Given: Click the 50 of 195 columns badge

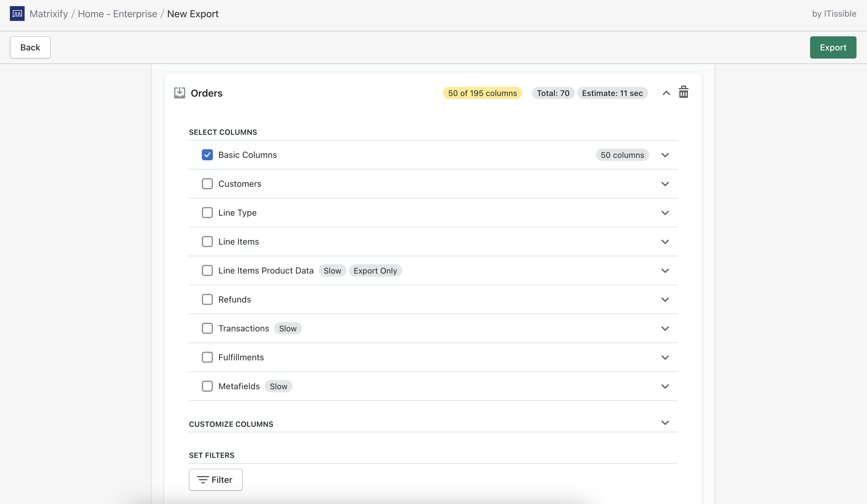Looking at the screenshot, I should tap(482, 93).
